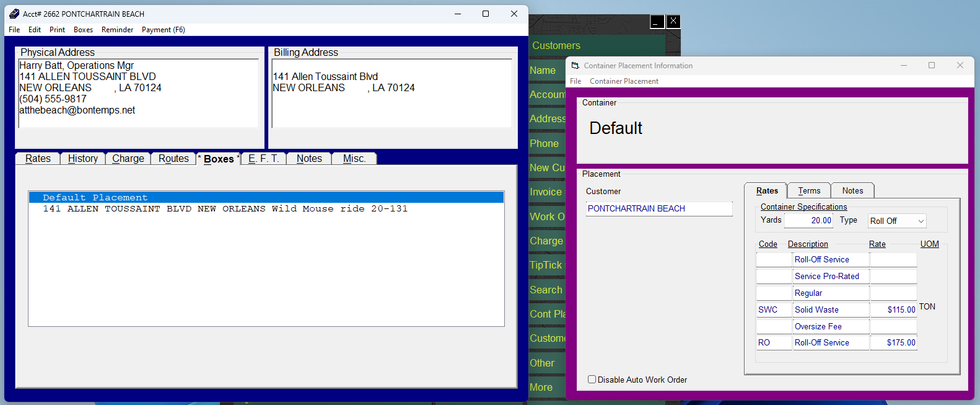Viewport: 980px width, 405px height.
Task: Switch to the History tab
Action: coord(83,159)
